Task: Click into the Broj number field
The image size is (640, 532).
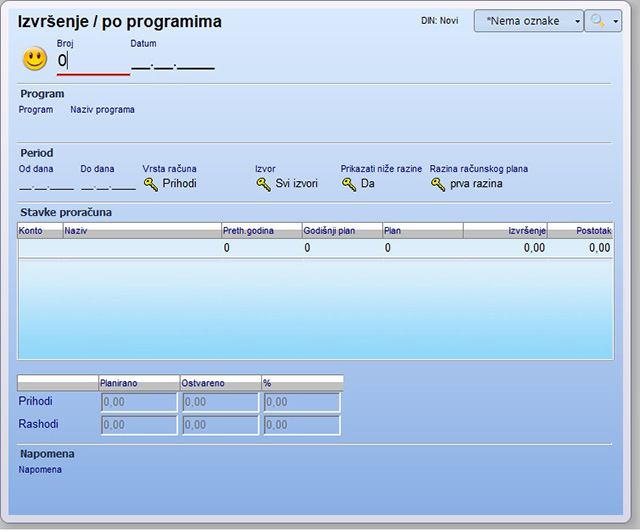Action: click(92, 61)
